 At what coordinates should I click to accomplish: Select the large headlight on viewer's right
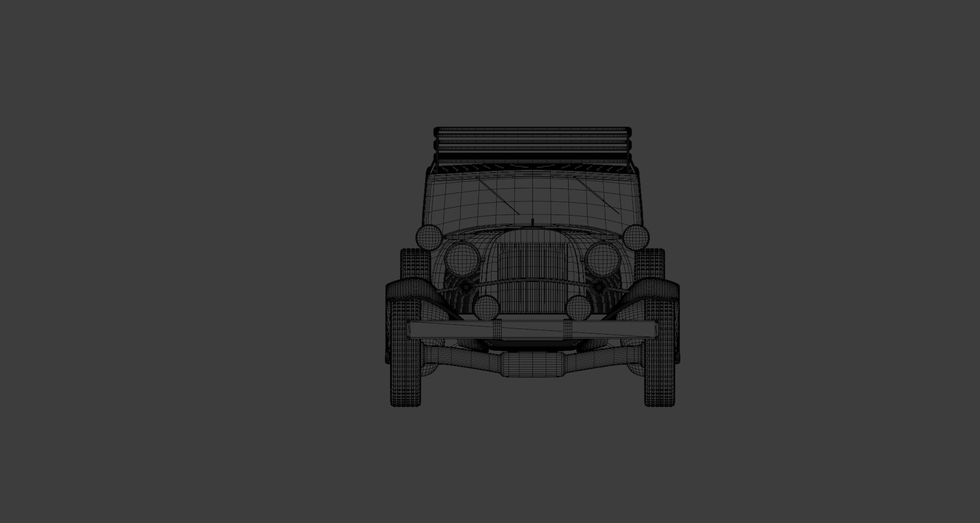pos(603,258)
